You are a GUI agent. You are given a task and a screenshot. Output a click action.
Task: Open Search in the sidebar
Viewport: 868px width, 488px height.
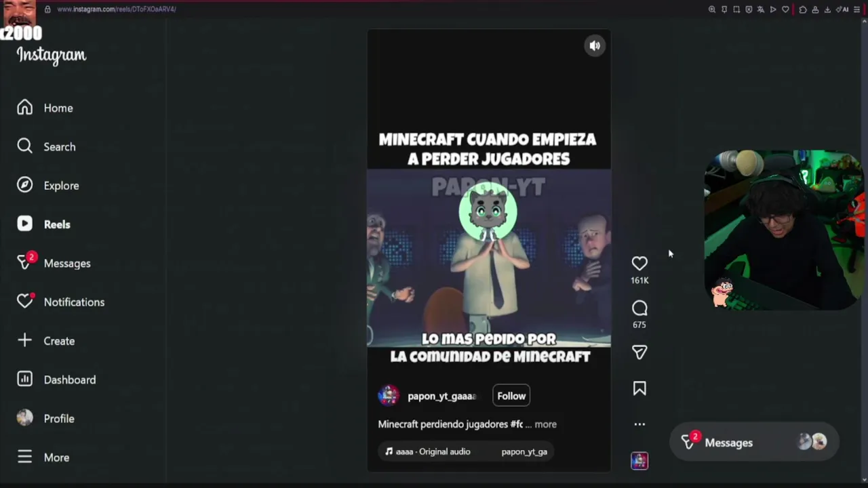click(x=46, y=146)
